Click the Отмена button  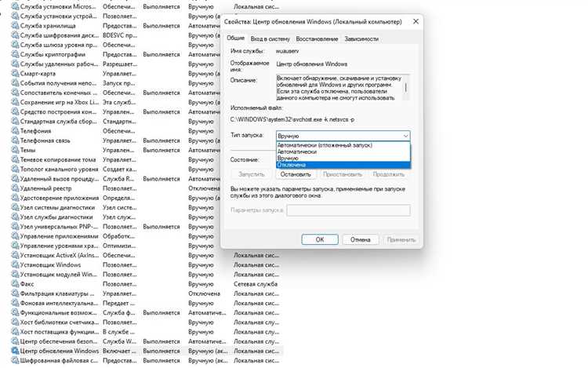[361, 239]
